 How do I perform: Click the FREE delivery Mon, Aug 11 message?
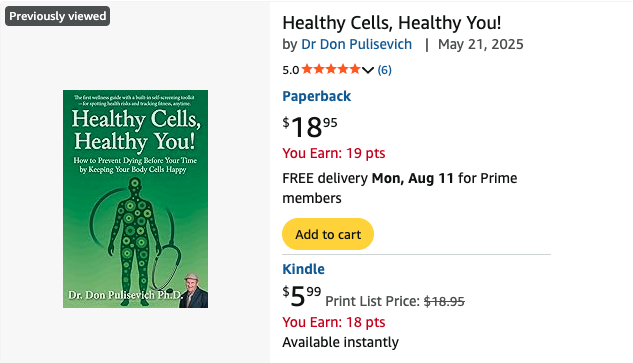pos(400,188)
